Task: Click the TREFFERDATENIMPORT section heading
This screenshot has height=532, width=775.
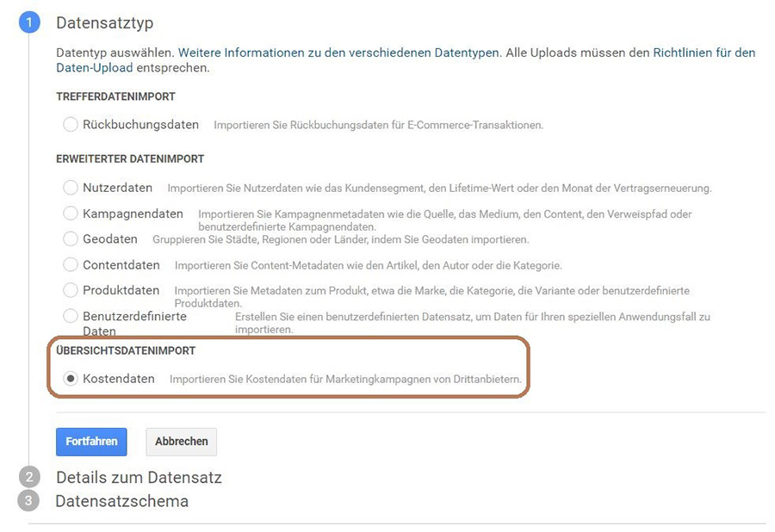Action: coord(115,96)
